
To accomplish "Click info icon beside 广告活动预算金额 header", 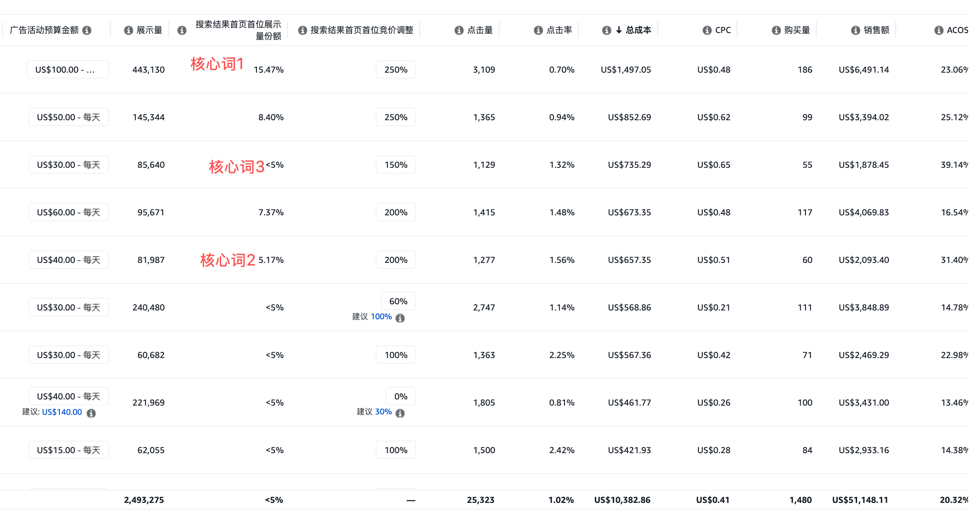I will pos(87,30).
